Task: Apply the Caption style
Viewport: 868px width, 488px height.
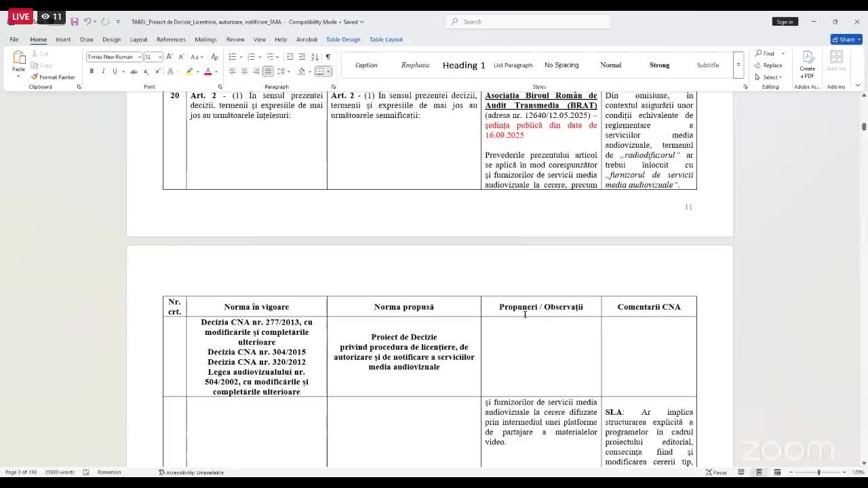Action: 366,65
